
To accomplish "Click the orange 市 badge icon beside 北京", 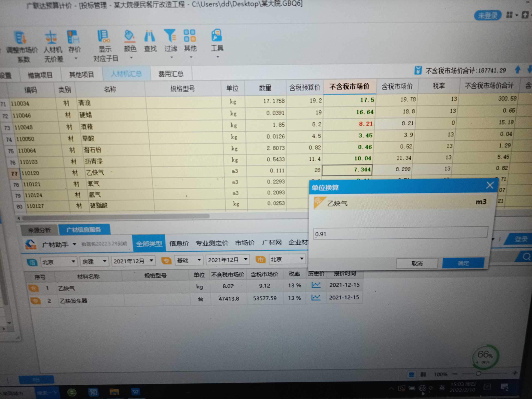I will tap(260, 260).
